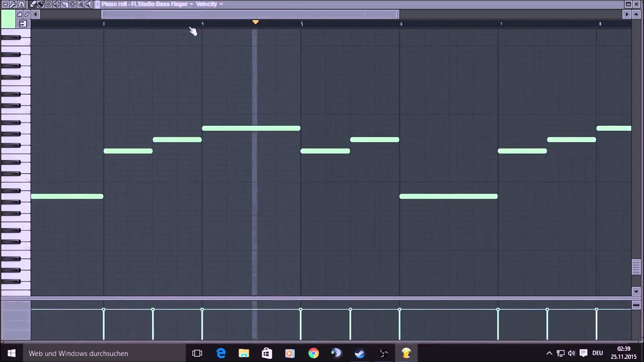This screenshot has width=644, height=362.
Task: Switch to FL Studio taskbar icon
Action: [406, 353]
